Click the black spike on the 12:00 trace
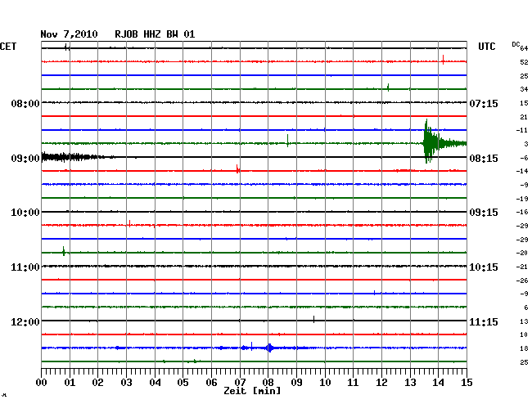Viewport: 532px width, 404px height. (313, 319)
